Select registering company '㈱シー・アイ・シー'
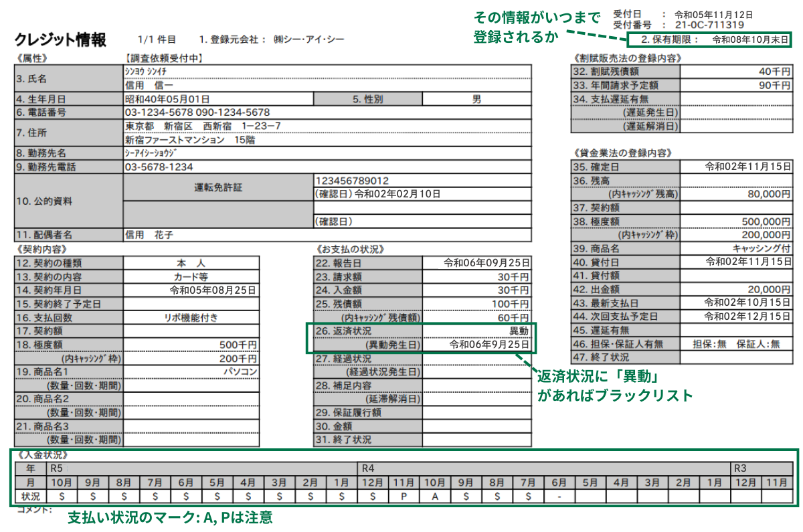The image size is (803, 532). (308, 39)
